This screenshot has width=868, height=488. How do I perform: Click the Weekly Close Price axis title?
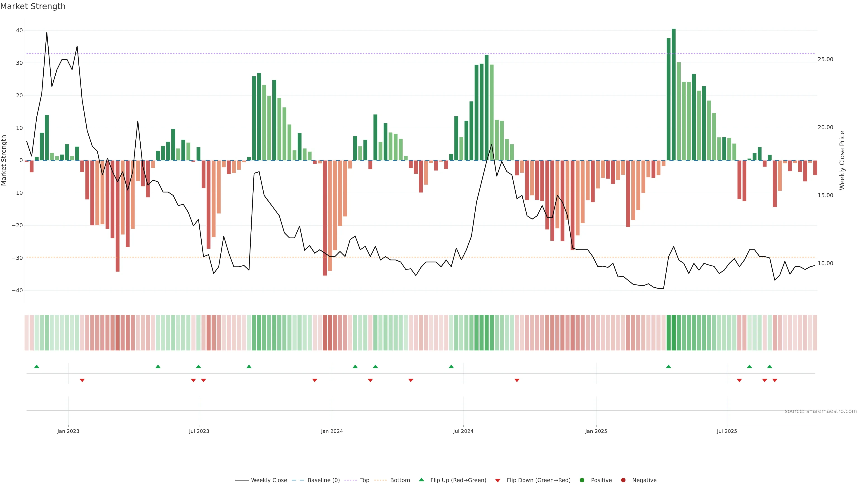click(842, 160)
